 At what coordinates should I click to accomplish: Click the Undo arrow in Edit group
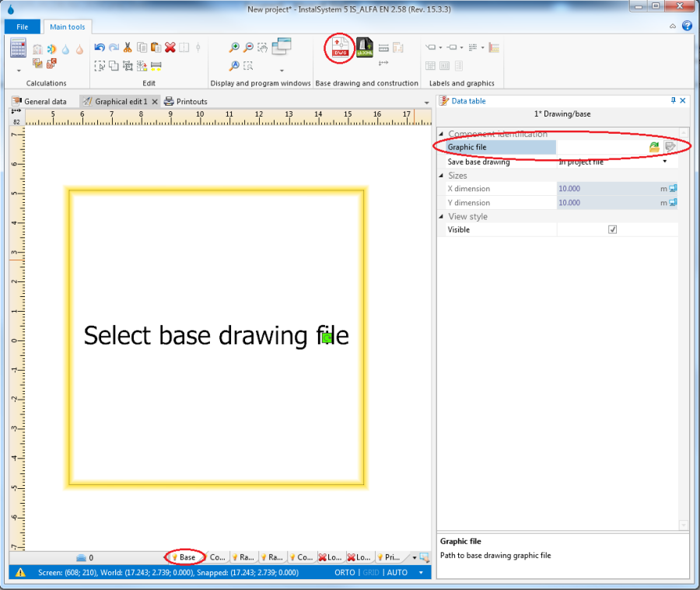tap(99, 48)
